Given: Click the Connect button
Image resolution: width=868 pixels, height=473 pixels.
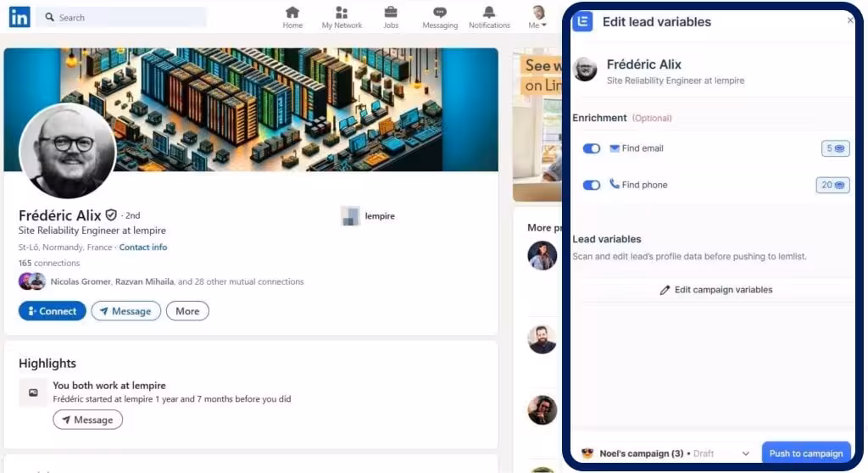Looking at the screenshot, I should [52, 311].
